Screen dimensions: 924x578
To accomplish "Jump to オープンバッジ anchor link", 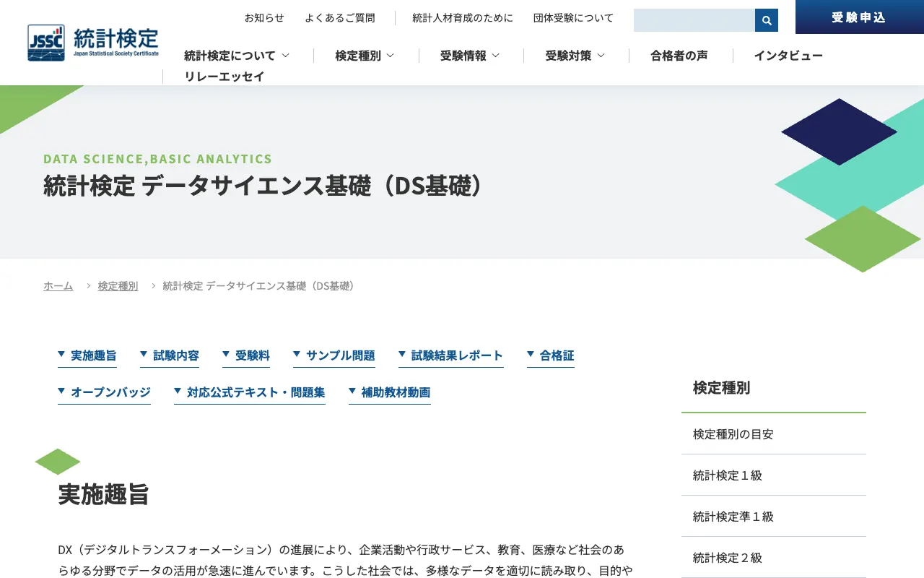I will (x=105, y=392).
